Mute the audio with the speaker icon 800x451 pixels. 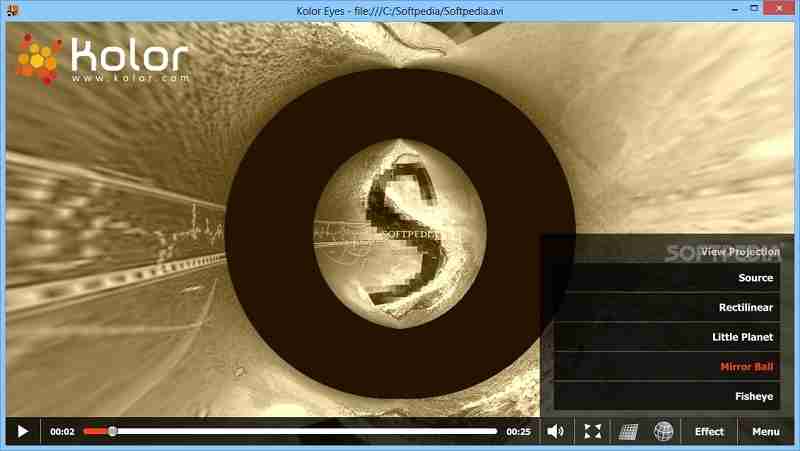555,432
